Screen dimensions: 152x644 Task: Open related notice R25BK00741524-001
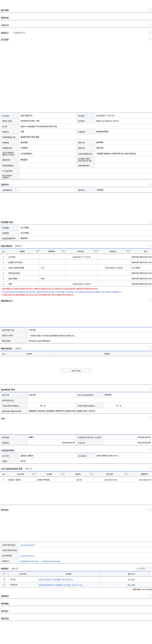(30, 561)
